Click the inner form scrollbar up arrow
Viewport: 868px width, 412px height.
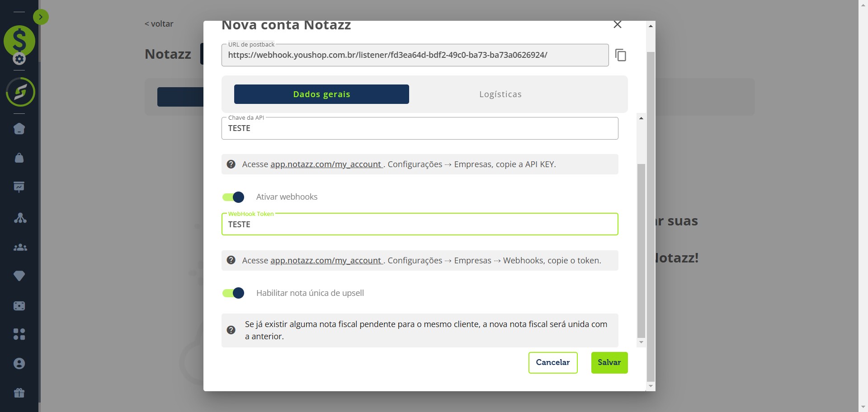coord(641,118)
